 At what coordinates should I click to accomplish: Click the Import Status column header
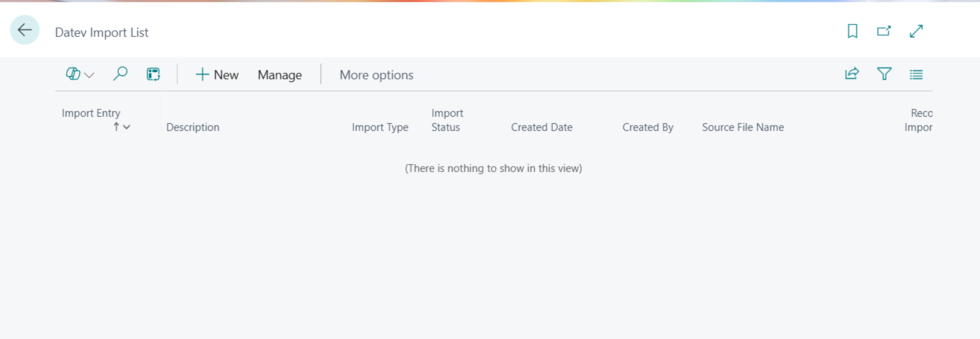(446, 120)
